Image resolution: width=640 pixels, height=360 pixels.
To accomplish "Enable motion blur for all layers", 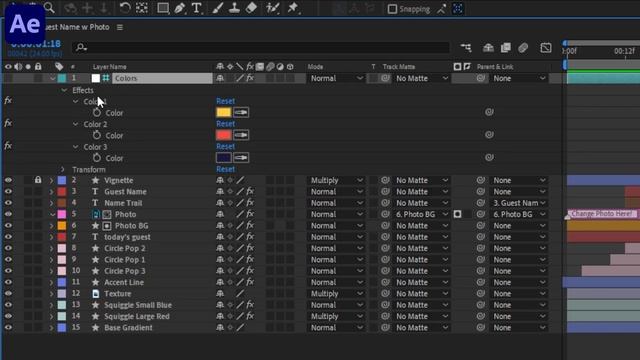I will tap(523, 48).
